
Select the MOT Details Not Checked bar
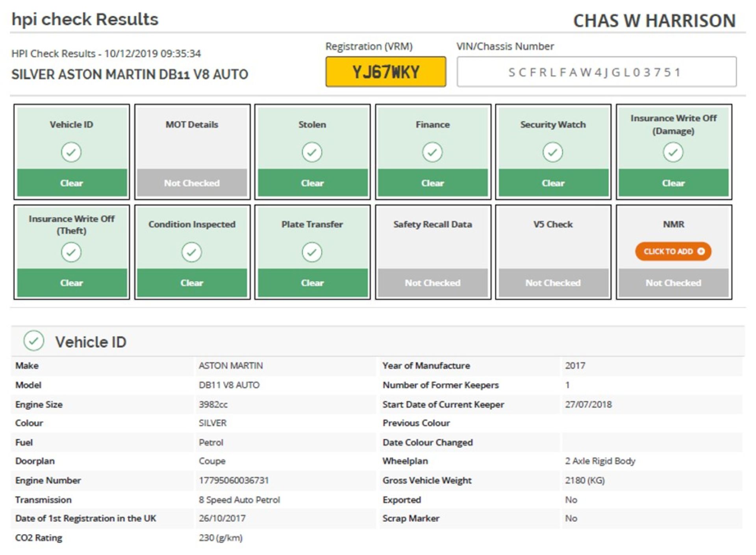pos(192,183)
